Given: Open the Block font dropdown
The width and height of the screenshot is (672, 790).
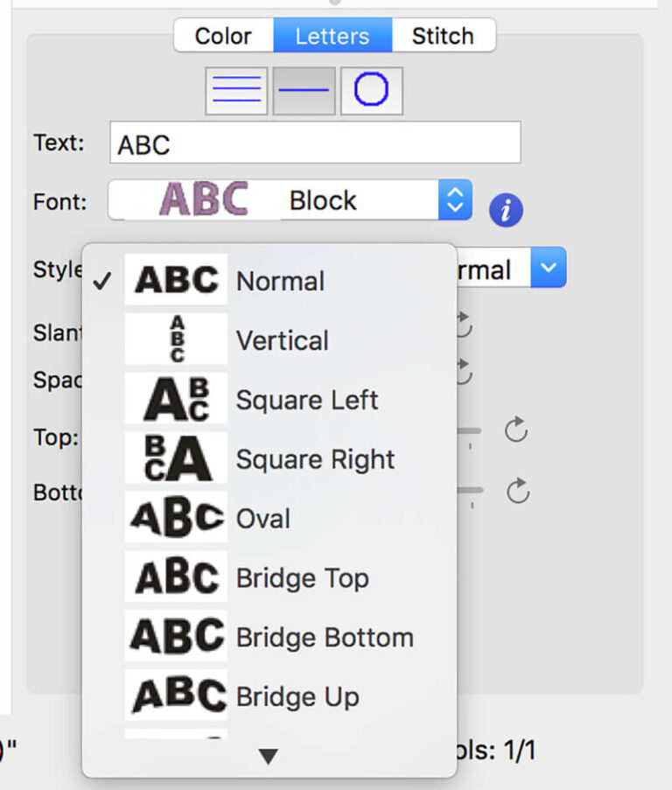Looking at the screenshot, I should click(454, 199).
